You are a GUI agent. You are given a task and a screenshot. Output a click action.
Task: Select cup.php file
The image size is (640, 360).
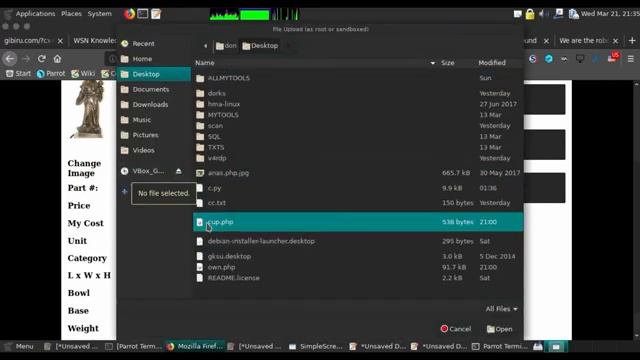click(358, 222)
